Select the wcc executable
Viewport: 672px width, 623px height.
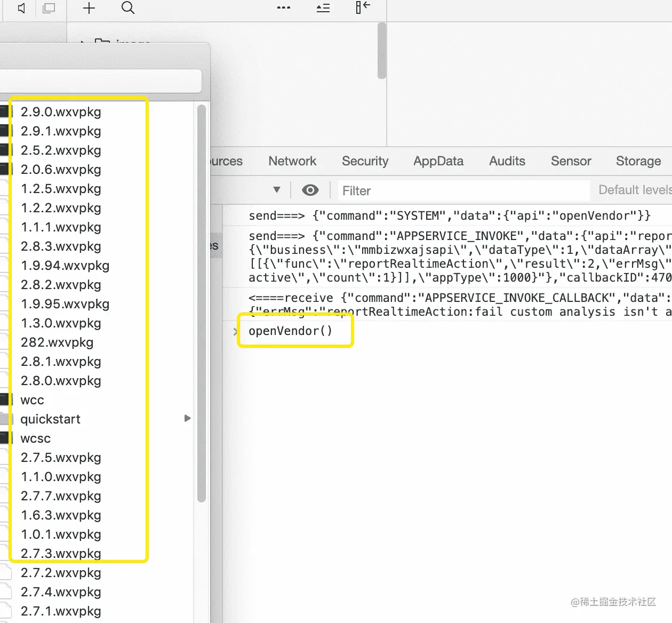[x=32, y=400]
